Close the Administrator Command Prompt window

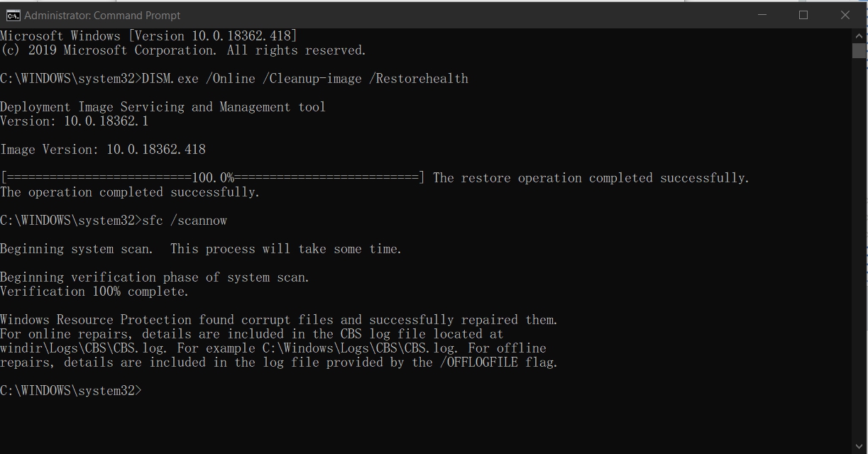(845, 15)
